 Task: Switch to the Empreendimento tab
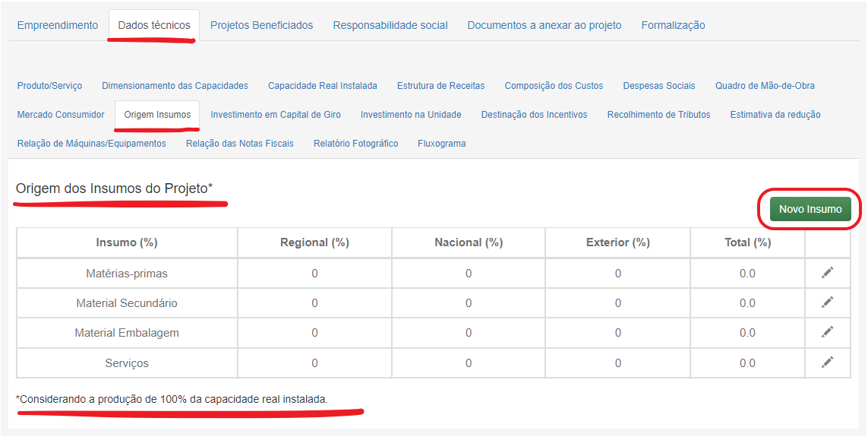coord(58,26)
